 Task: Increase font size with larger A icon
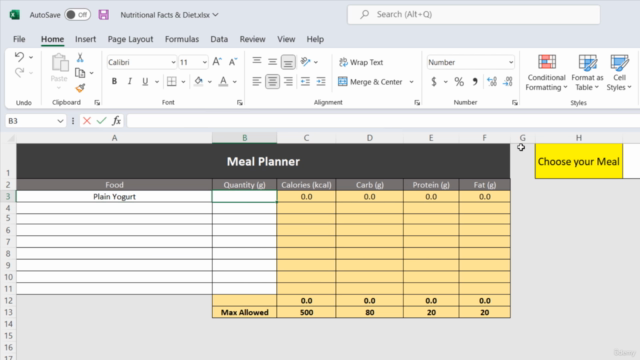pyautogui.click(x=217, y=62)
